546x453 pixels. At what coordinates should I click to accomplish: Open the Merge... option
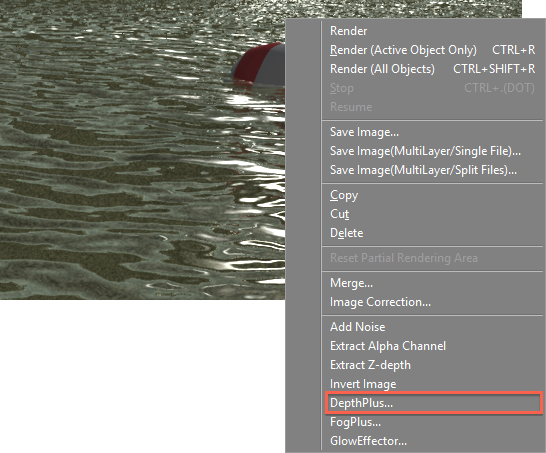[432, 283]
